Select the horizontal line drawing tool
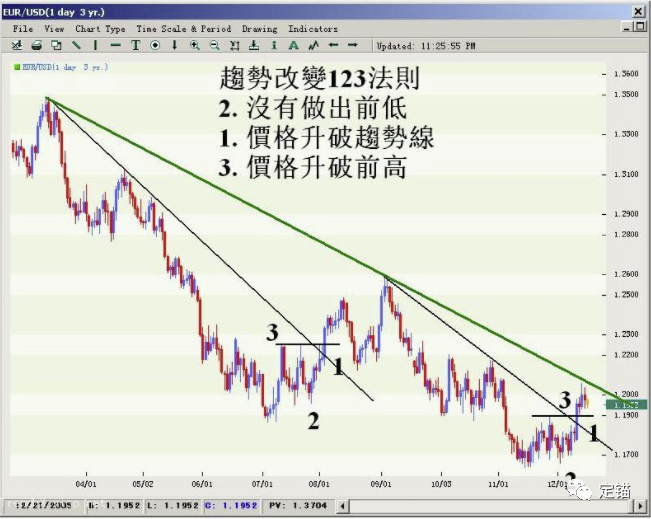This screenshot has width=651, height=519. pos(115,45)
